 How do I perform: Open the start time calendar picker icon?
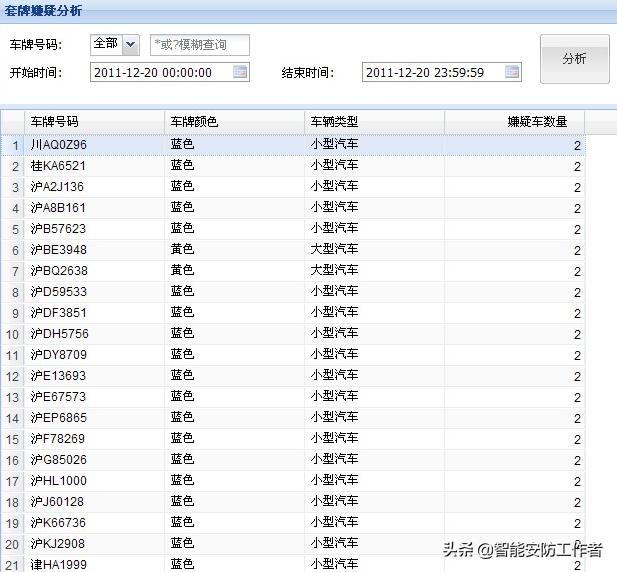(240, 72)
